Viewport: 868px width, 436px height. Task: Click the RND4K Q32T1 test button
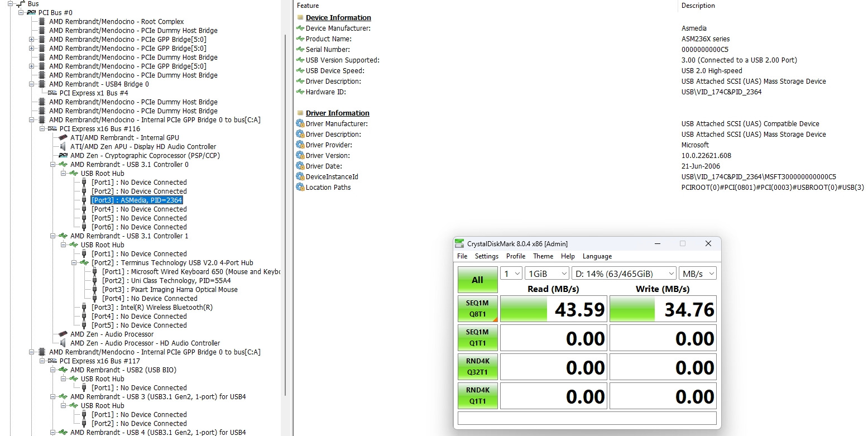click(477, 367)
